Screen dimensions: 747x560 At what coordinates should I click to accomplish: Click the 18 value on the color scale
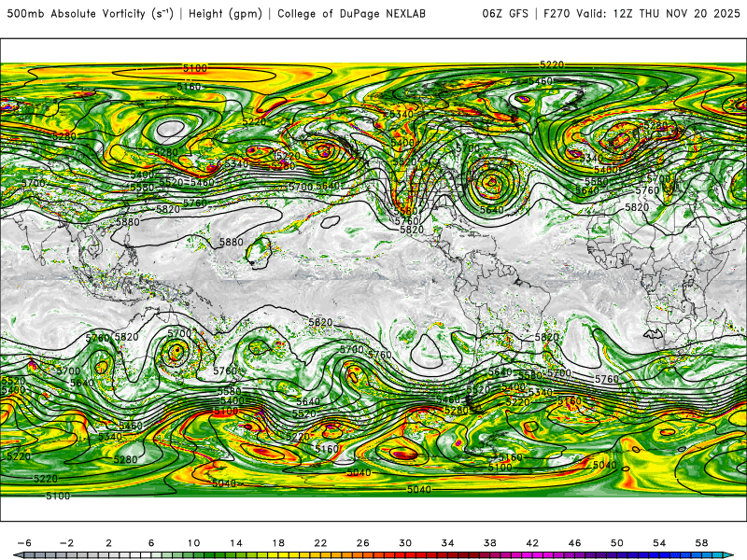tap(278, 543)
